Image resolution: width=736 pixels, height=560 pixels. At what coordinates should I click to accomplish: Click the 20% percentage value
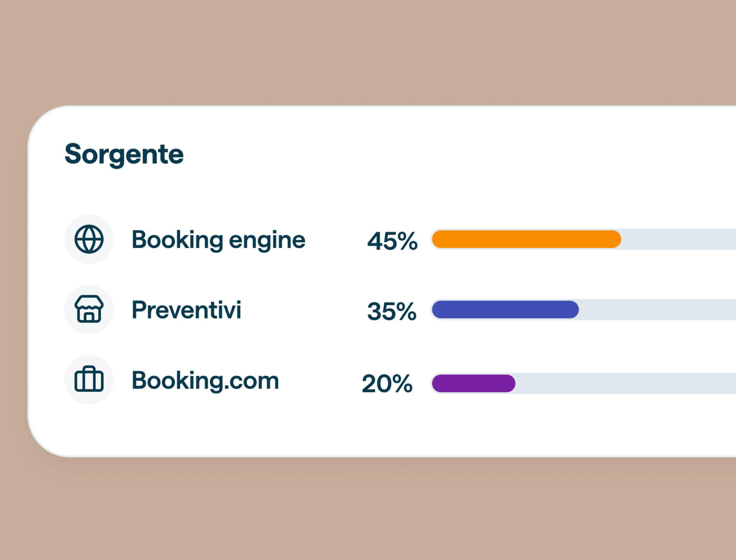coord(387,384)
